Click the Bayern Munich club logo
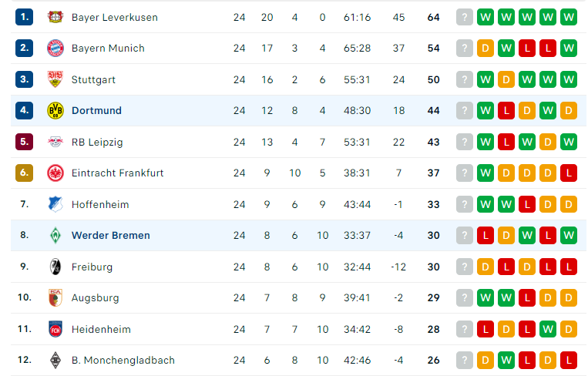 tap(55, 49)
